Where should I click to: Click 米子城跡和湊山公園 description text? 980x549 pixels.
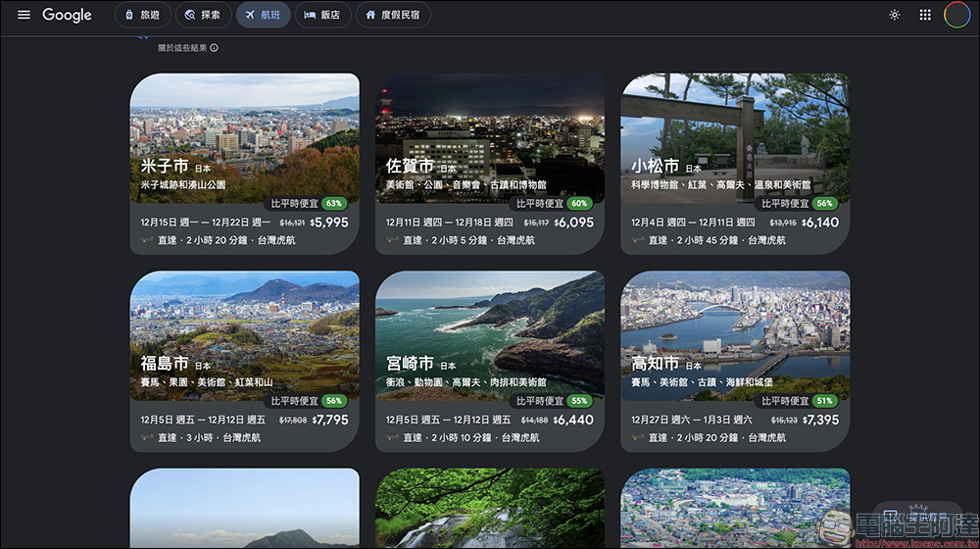click(x=183, y=185)
